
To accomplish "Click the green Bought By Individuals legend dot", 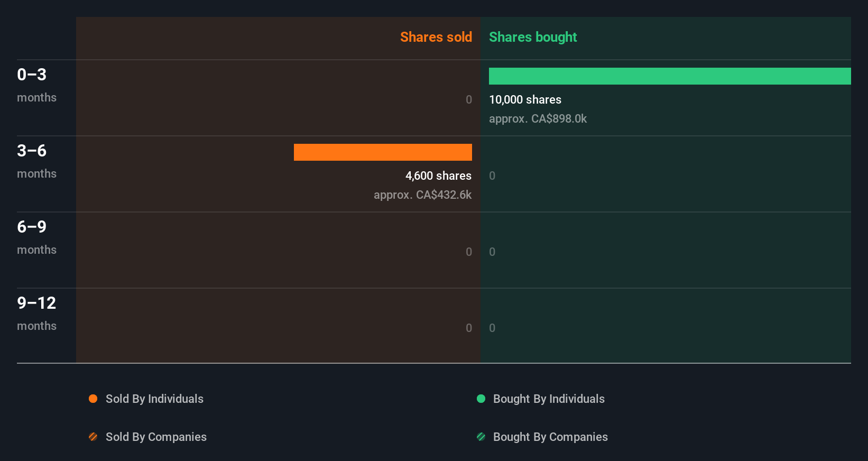I will [481, 399].
